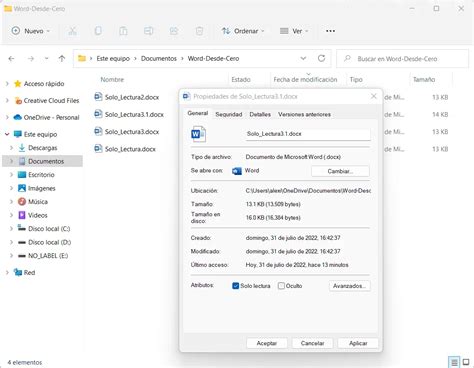Open Vídeos in the sidebar
474x368 pixels.
click(38, 215)
